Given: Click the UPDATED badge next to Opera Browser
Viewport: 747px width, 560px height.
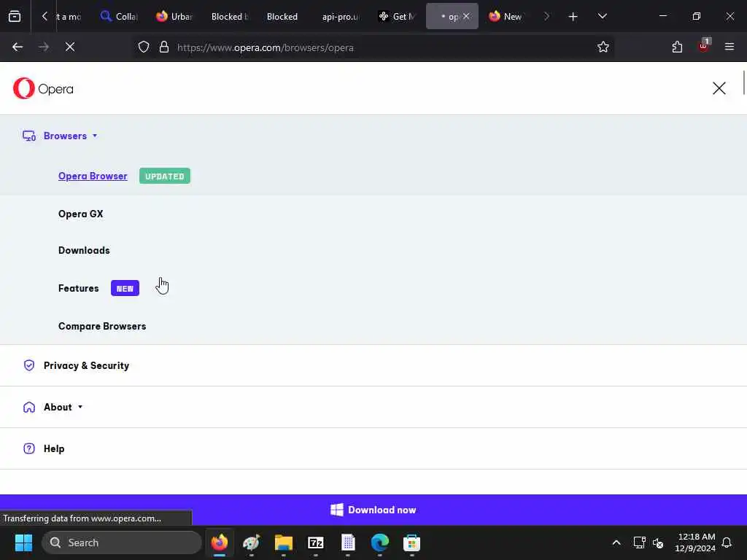Looking at the screenshot, I should (x=165, y=176).
